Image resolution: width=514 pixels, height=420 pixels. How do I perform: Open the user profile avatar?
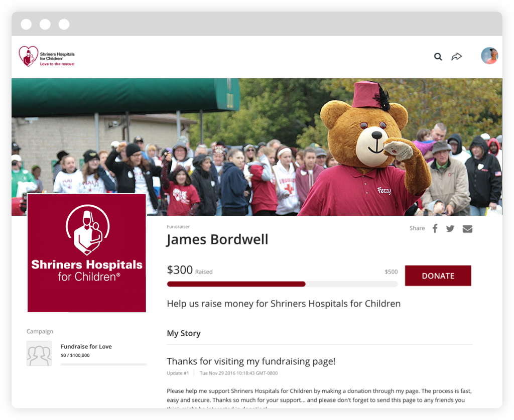pyautogui.click(x=489, y=56)
